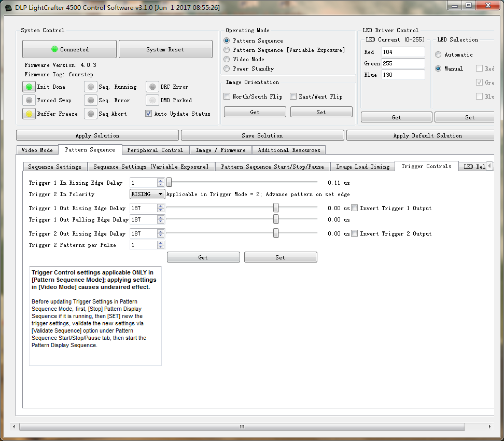Open Trigger 2 In Polarity RISING dropdown
Viewport: 504px width, 441px height.
[147, 194]
